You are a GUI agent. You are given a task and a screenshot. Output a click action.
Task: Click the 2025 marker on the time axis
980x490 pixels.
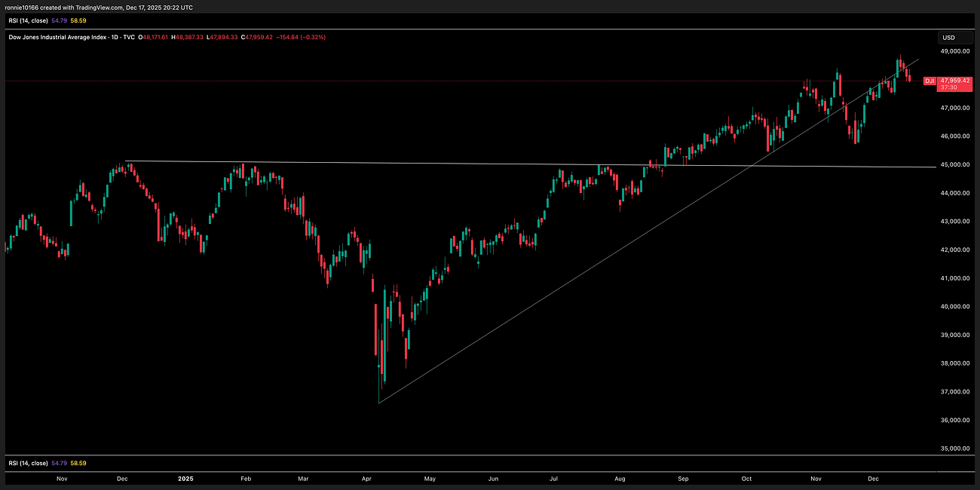pyautogui.click(x=185, y=478)
